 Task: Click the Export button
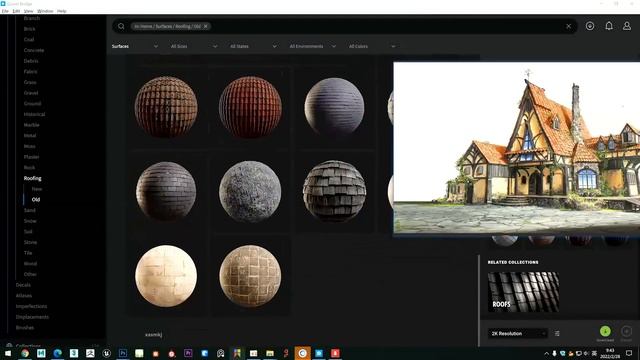click(x=626, y=331)
